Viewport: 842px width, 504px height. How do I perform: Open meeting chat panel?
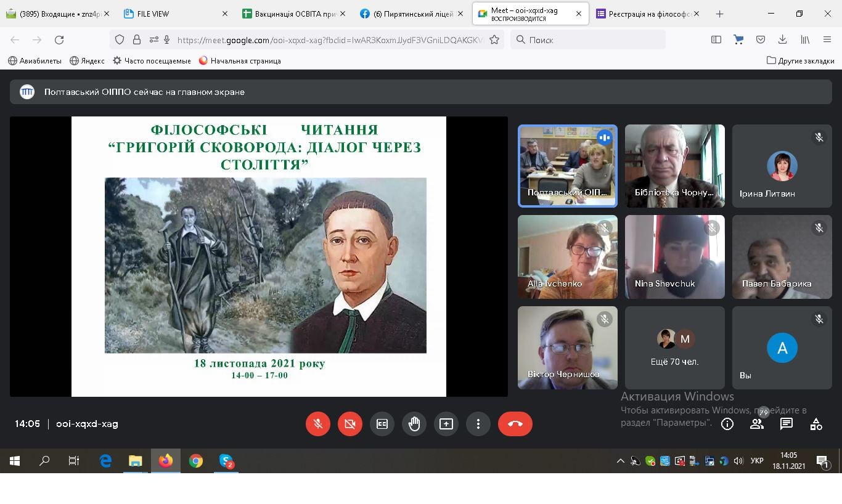pyautogui.click(x=787, y=424)
